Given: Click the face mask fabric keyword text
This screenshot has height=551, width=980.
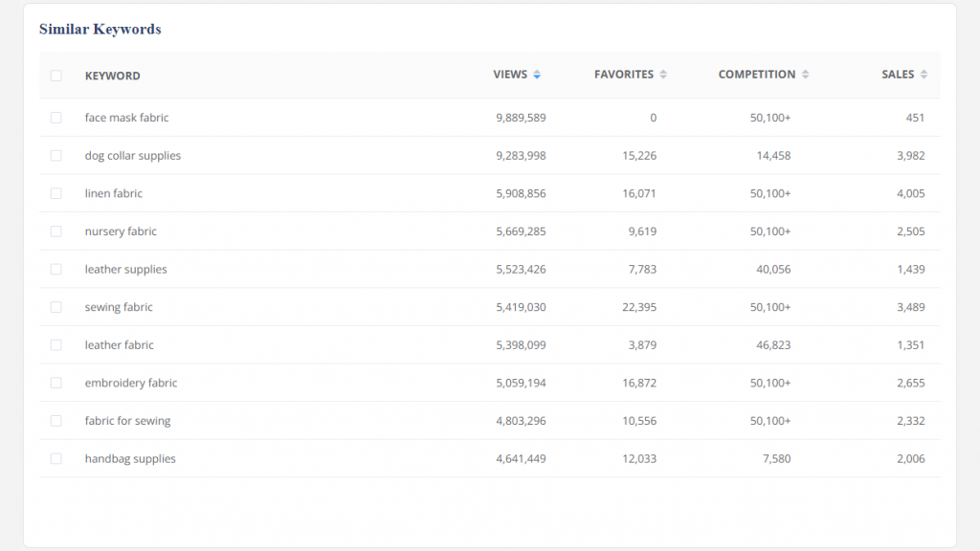Looking at the screenshot, I should 126,118.
